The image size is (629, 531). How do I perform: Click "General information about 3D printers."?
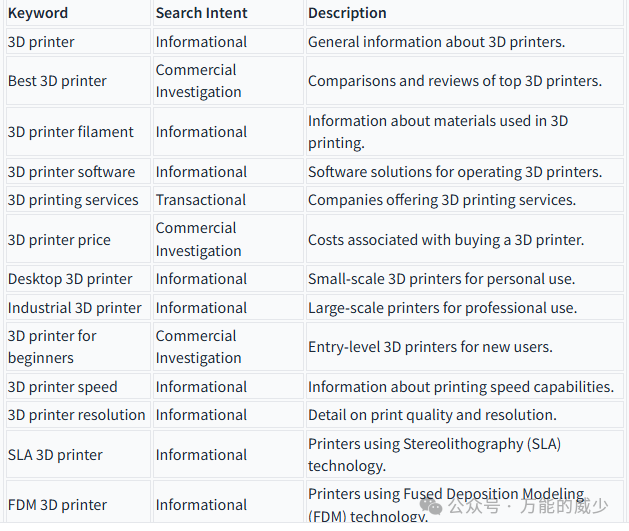tap(436, 42)
